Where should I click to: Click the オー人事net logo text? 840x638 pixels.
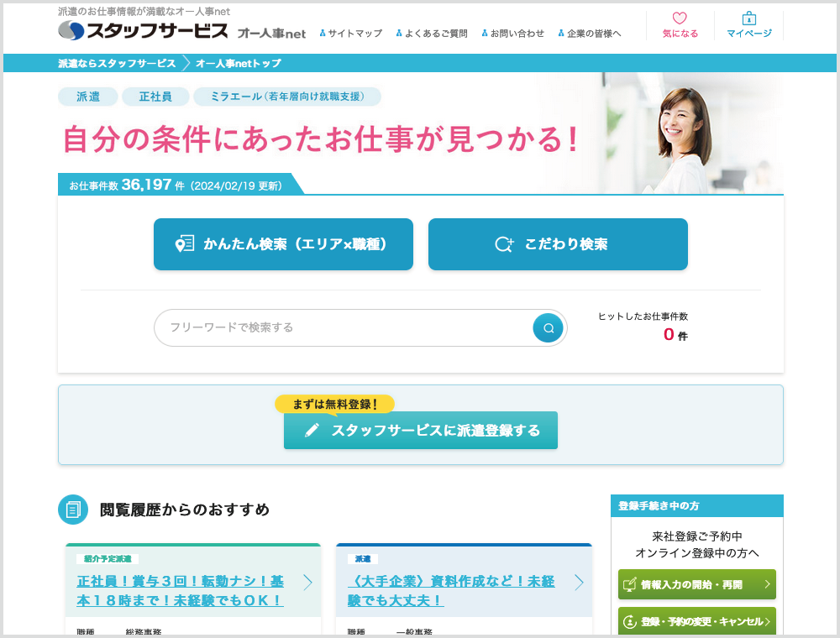pyautogui.click(x=271, y=34)
